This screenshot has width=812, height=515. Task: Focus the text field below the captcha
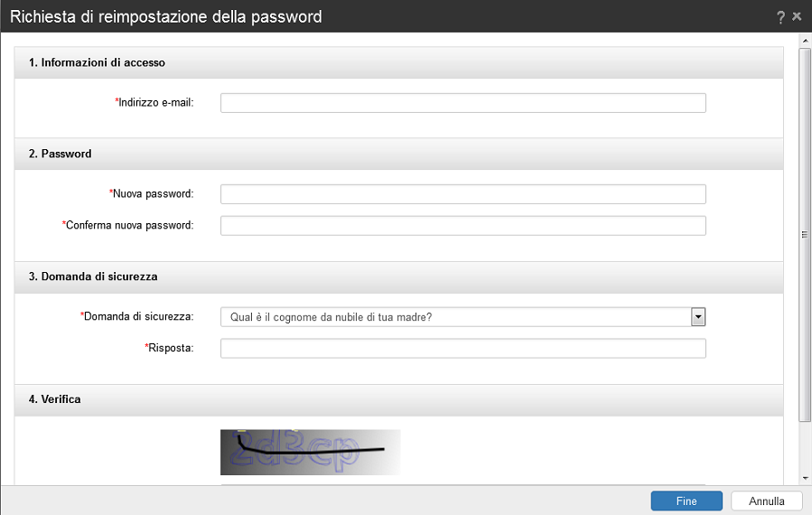click(462, 485)
